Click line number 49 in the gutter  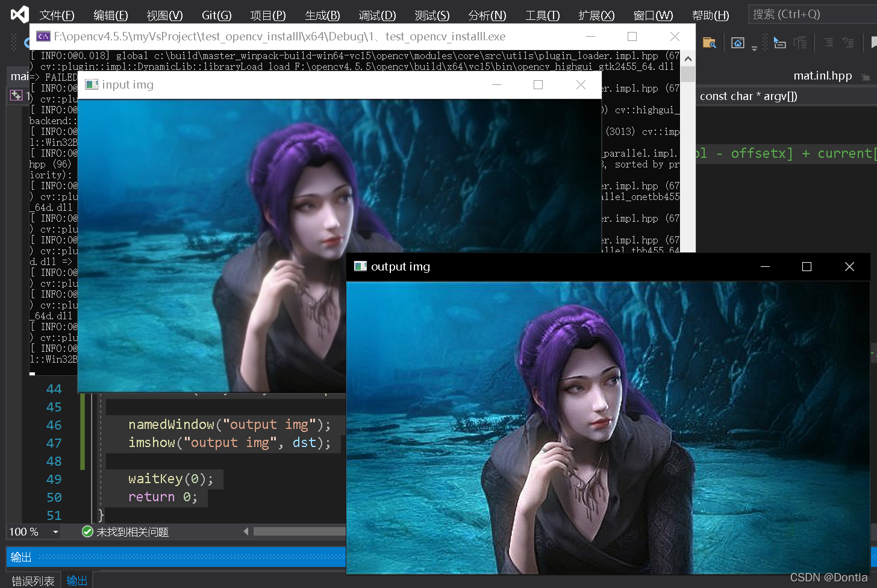tap(54, 479)
